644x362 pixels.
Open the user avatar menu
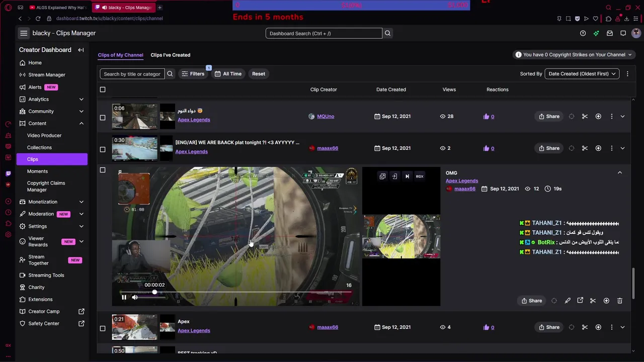[636, 33]
